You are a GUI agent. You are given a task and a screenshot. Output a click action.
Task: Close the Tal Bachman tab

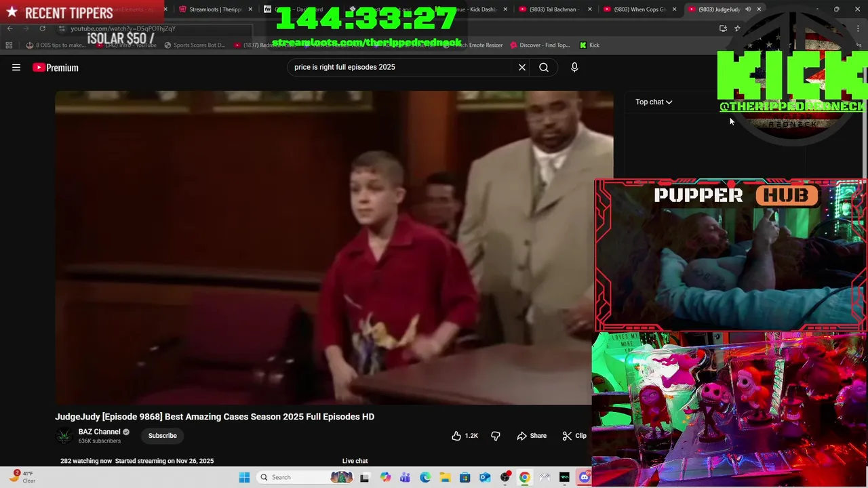click(x=589, y=9)
